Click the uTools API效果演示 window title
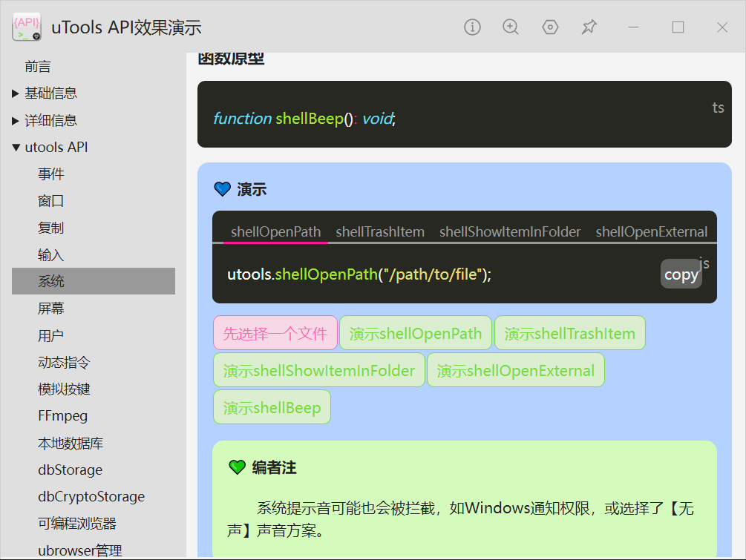This screenshot has height=560, width=746. point(126,27)
